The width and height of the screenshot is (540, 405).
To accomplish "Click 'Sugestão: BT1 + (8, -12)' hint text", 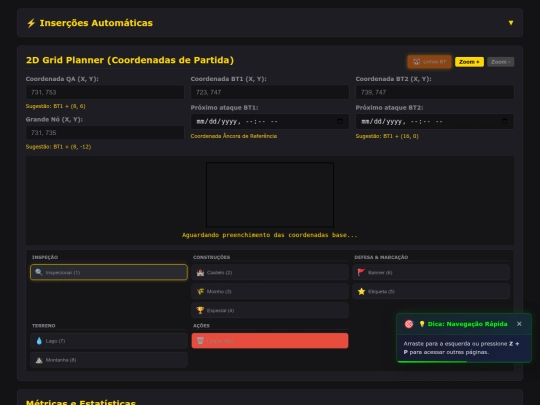I will point(59,147).
